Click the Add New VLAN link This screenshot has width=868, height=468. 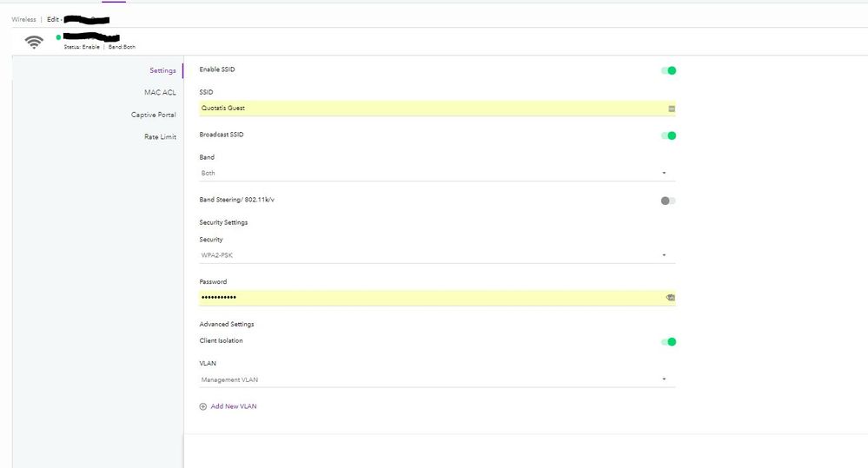coord(233,406)
